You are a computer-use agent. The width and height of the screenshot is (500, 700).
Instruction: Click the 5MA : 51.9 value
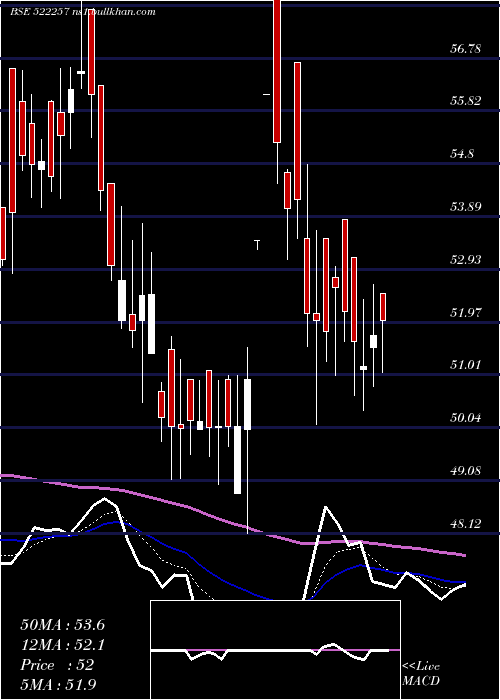[x=59, y=684]
